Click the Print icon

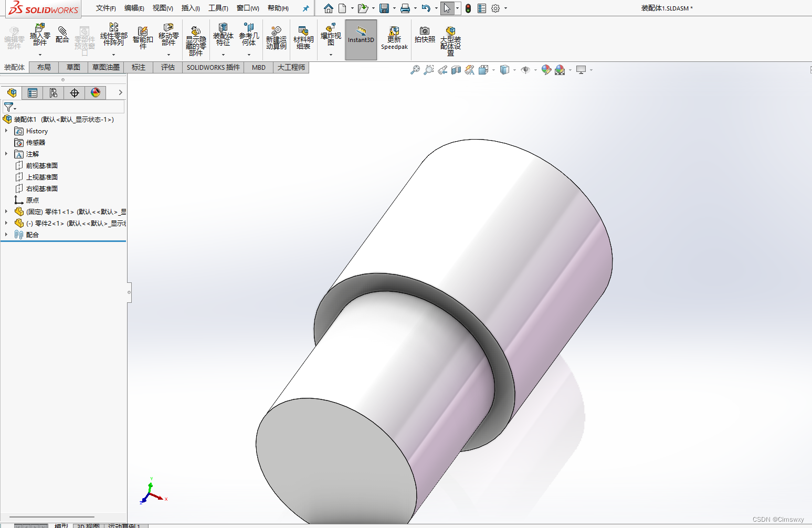(405, 8)
